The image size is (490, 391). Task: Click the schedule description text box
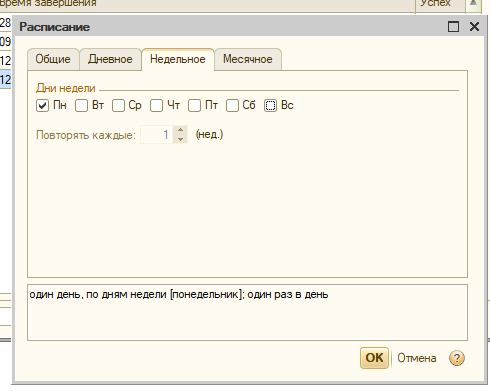tap(247, 312)
